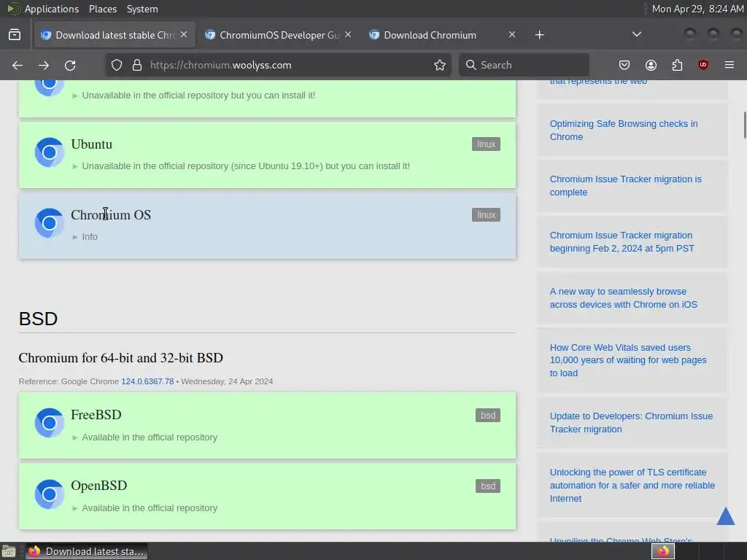Expand FreeBSD official repository details
The height and width of the screenshot is (560, 747).
pos(145,437)
